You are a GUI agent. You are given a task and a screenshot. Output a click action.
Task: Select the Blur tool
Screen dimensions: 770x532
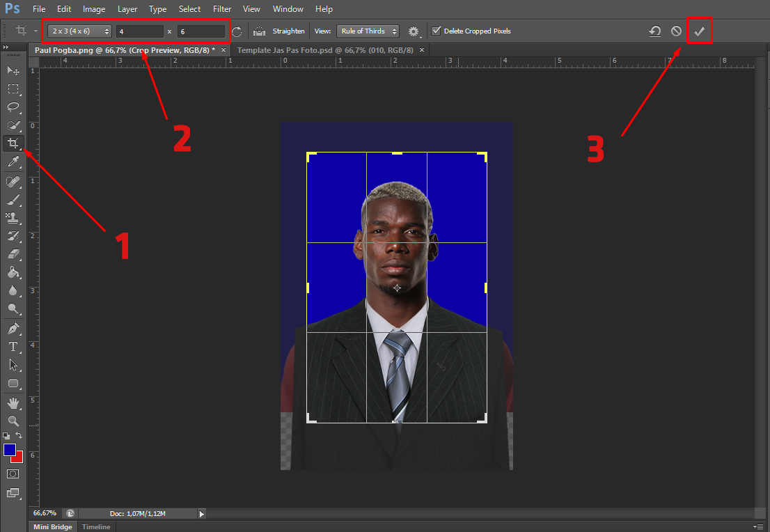(13, 291)
